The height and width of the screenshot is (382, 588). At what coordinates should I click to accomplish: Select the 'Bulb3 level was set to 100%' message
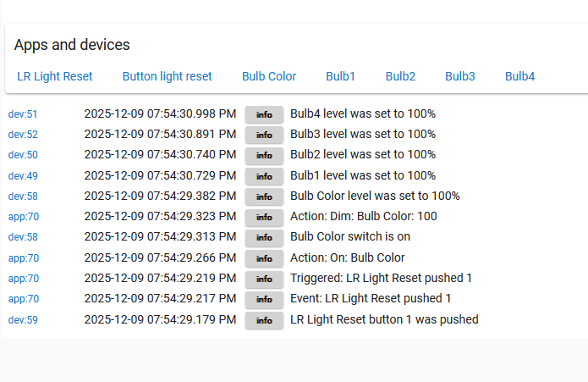(363, 134)
